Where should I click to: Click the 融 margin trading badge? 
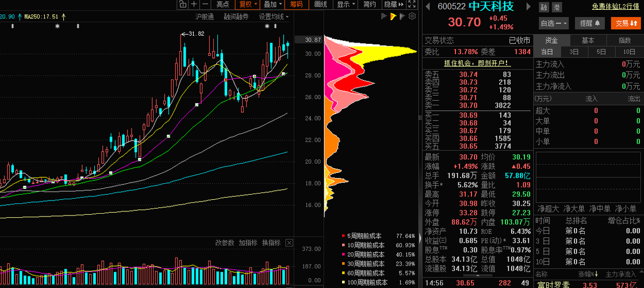tap(544, 6)
